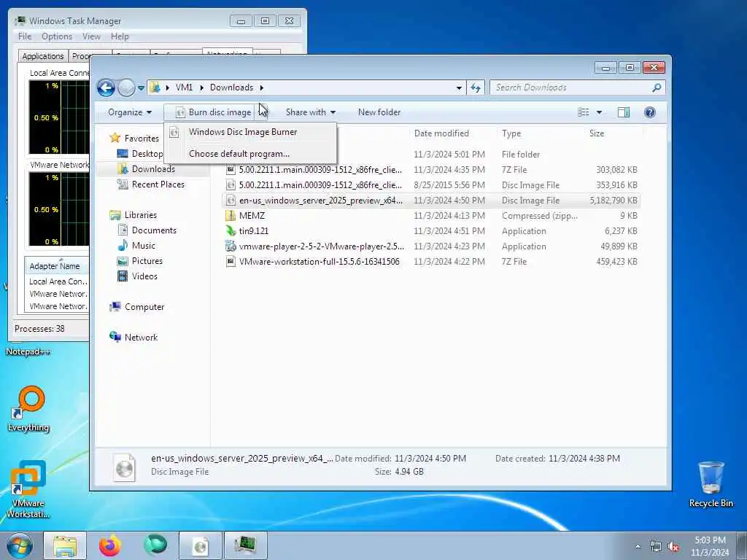Launch Firefox from the taskbar
Screen dimensions: 747x560
(110, 546)
